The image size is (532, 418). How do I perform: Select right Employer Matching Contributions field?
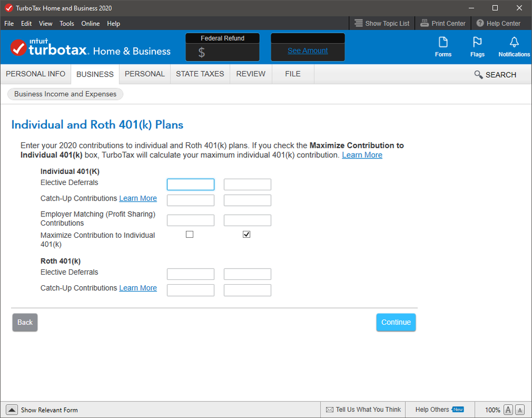click(x=247, y=220)
